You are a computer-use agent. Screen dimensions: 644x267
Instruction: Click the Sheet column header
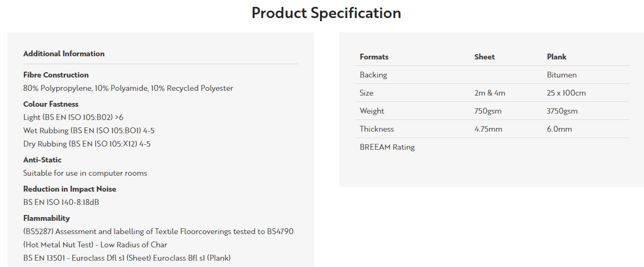coord(484,57)
